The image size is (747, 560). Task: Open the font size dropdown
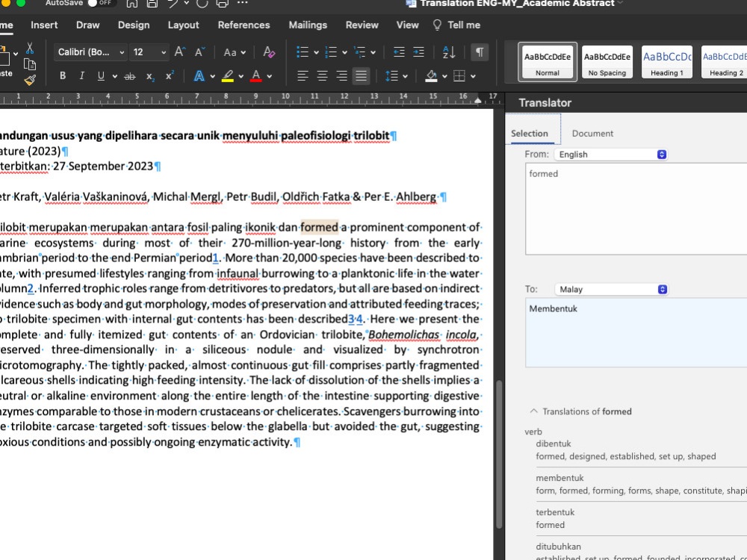click(162, 52)
